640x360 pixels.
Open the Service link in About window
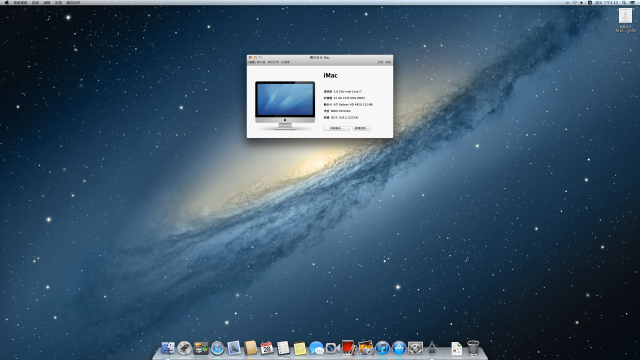[x=388, y=62]
